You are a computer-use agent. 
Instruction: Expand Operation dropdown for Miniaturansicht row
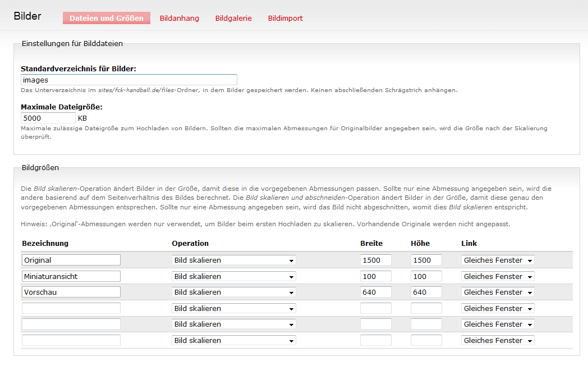pyautogui.click(x=233, y=276)
